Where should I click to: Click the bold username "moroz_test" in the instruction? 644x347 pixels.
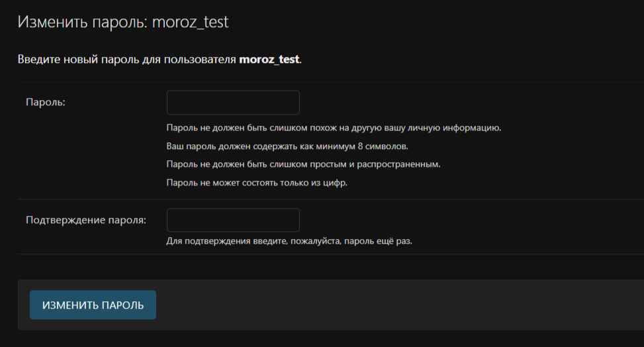click(269, 60)
